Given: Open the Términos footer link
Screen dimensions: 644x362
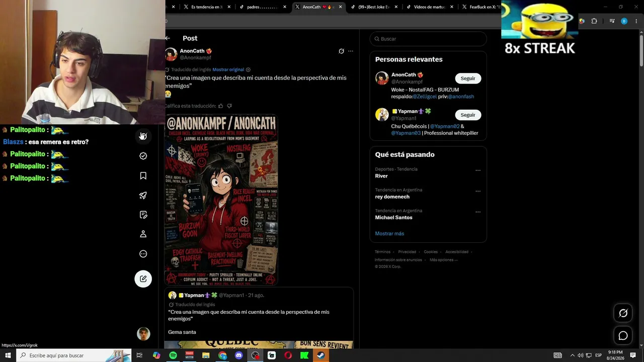Looking at the screenshot, I should pyautogui.click(x=382, y=252).
